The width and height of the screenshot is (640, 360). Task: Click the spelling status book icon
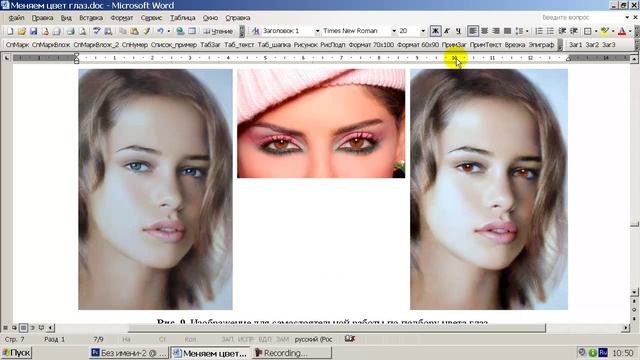click(350, 339)
